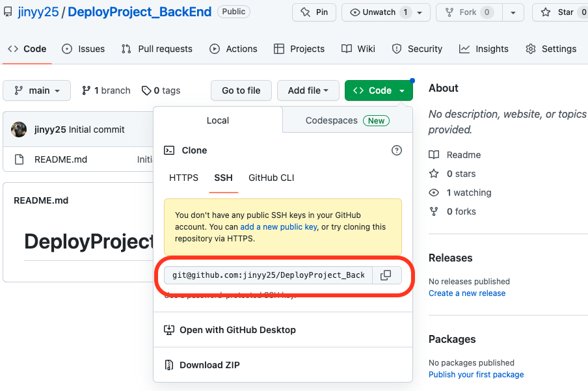Open the README.md file in the file list
Viewport: 588px width, 391px height.
[60, 159]
